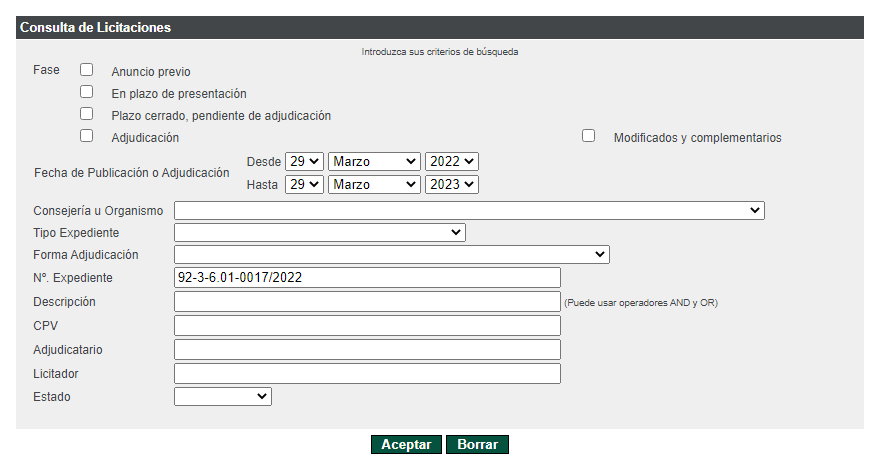The height and width of the screenshot is (463, 876).
Task: Click the 'Introduzca sus criterios de búsqueda' text
Action: pyautogui.click(x=440, y=52)
